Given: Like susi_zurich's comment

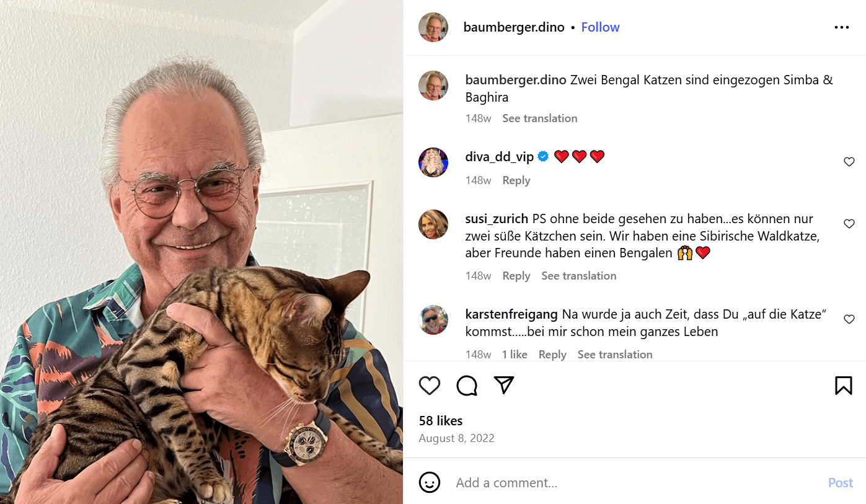Looking at the screenshot, I should coord(849,224).
